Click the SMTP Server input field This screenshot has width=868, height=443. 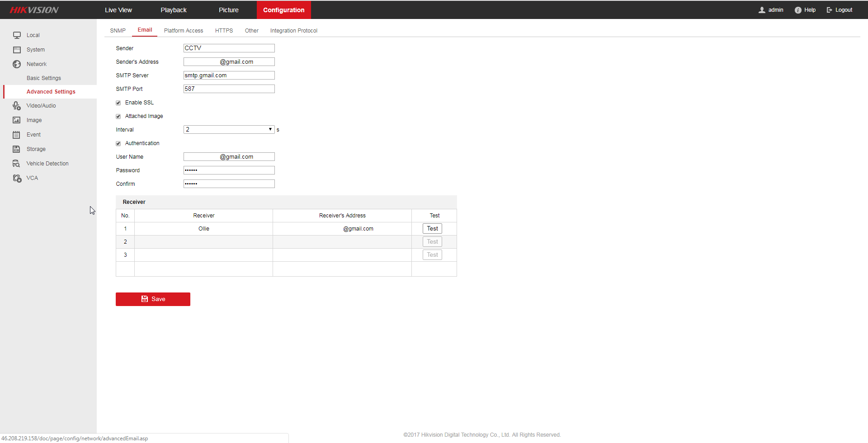[229, 75]
